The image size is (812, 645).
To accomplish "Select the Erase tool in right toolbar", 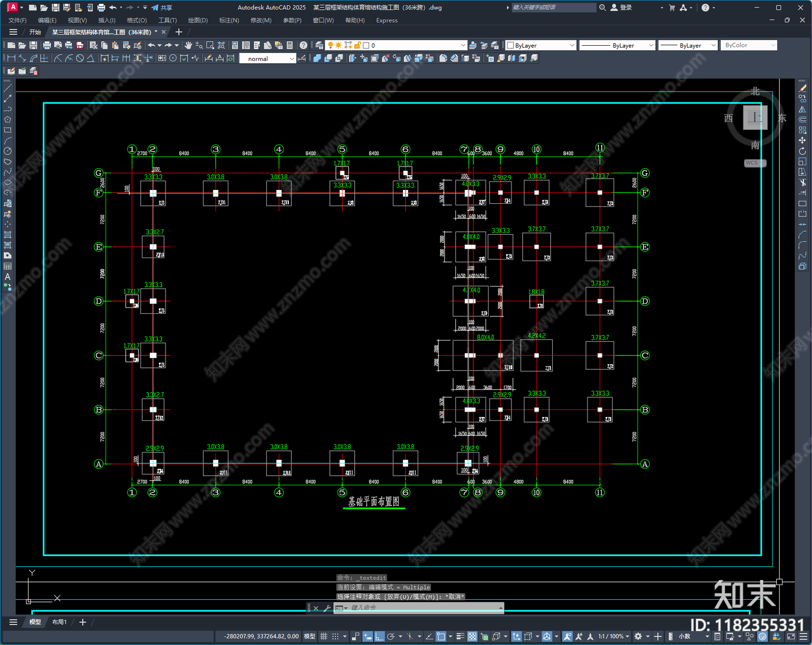I will coord(802,88).
